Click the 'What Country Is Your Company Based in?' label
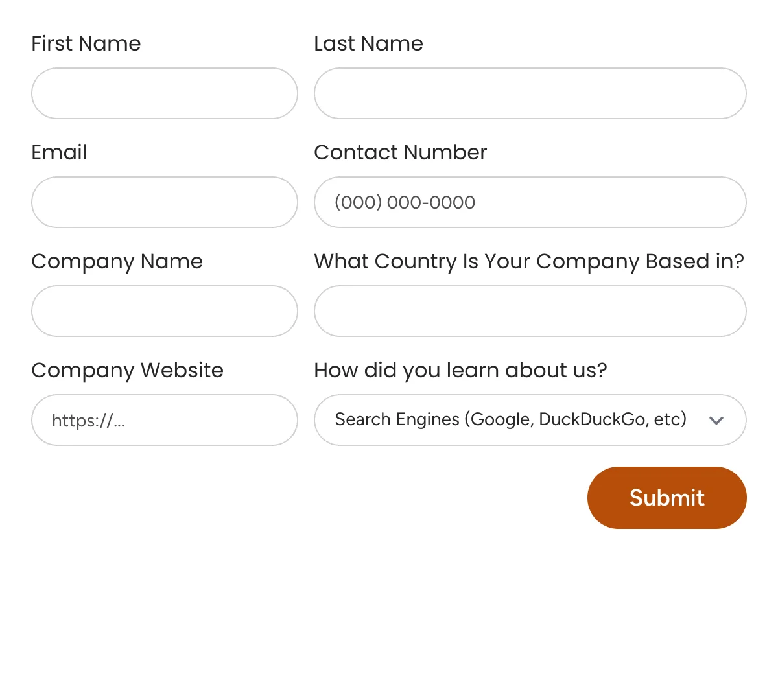778x700 pixels. click(x=529, y=261)
